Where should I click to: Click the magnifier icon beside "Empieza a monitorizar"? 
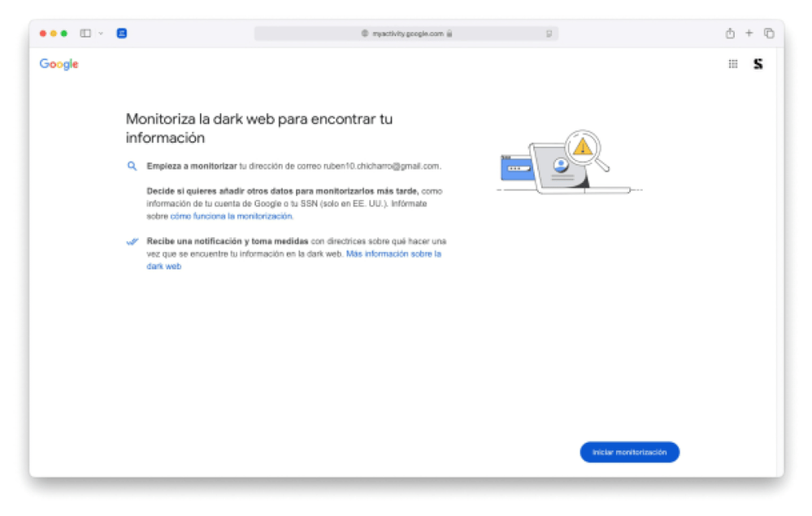[x=131, y=166]
